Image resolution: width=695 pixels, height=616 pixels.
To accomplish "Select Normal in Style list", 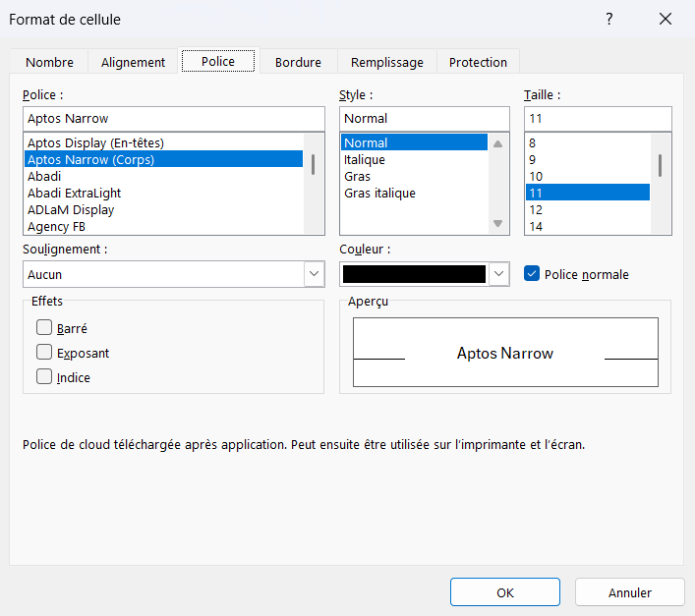I will pyautogui.click(x=414, y=142).
